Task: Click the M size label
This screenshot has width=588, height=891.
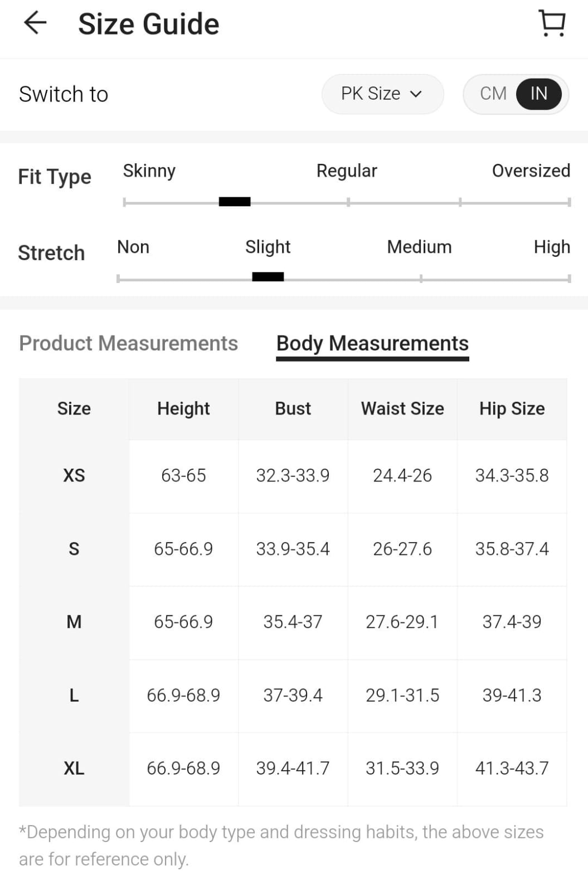Action: 74,622
